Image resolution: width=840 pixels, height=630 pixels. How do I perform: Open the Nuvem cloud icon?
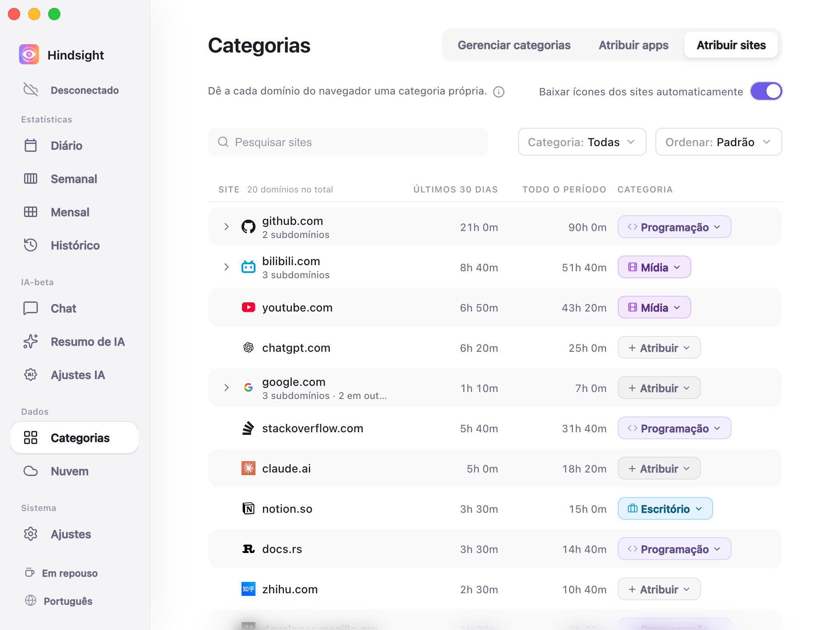pyautogui.click(x=31, y=471)
